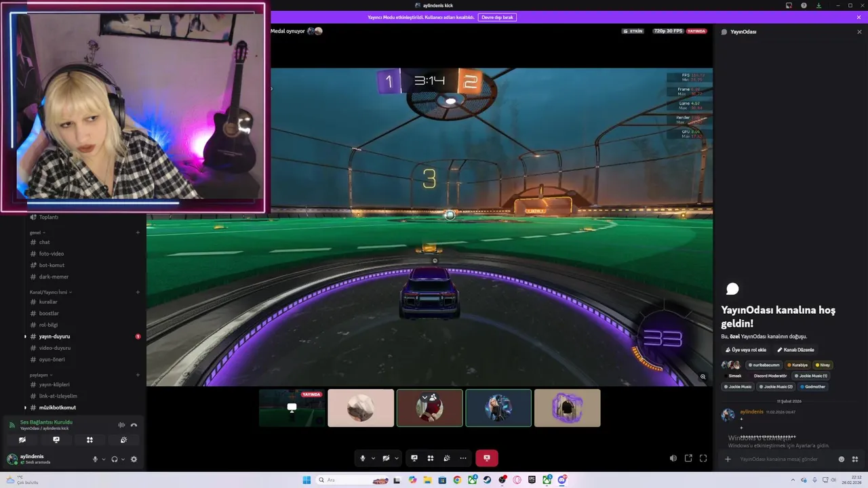868x488 pixels.
Task: Zoom stream with magnifier icon
Action: click(703, 376)
